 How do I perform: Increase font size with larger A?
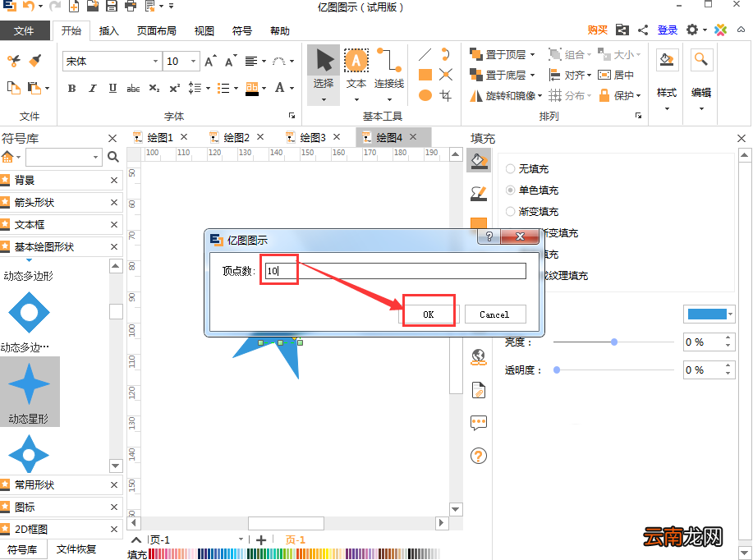point(210,61)
